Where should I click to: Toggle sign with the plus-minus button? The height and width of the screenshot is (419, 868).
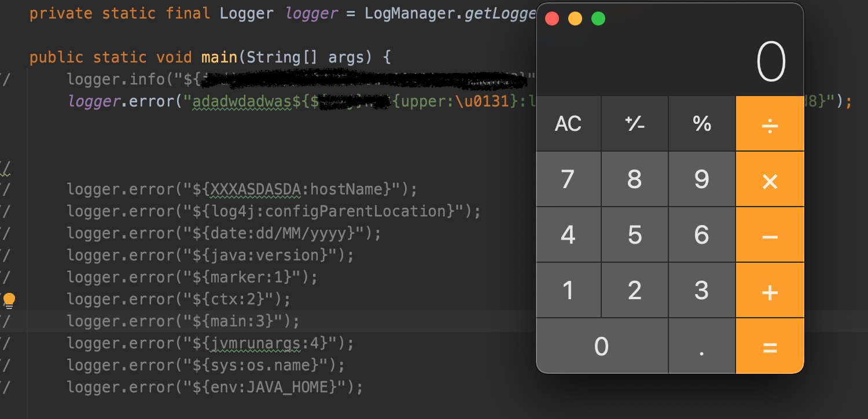pyautogui.click(x=635, y=123)
